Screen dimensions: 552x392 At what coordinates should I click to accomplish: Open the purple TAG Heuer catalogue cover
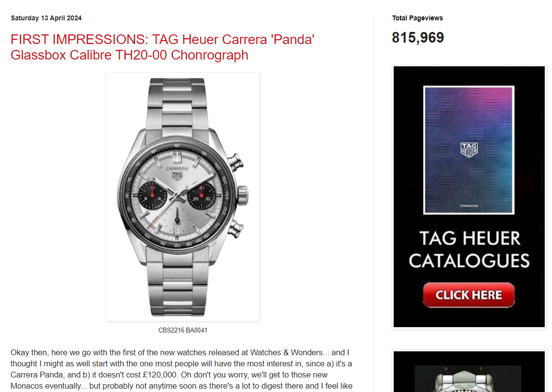click(x=469, y=150)
